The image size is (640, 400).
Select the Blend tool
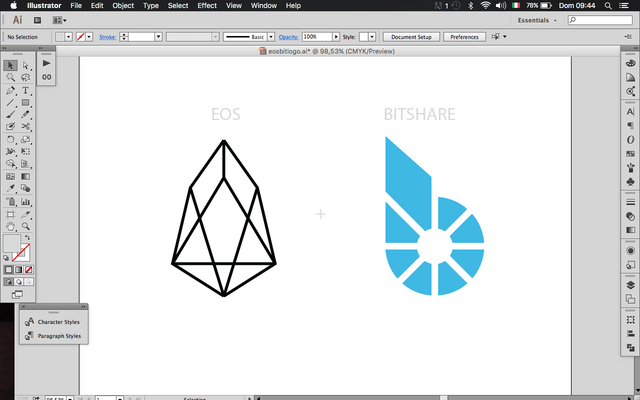click(x=26, y=188)
